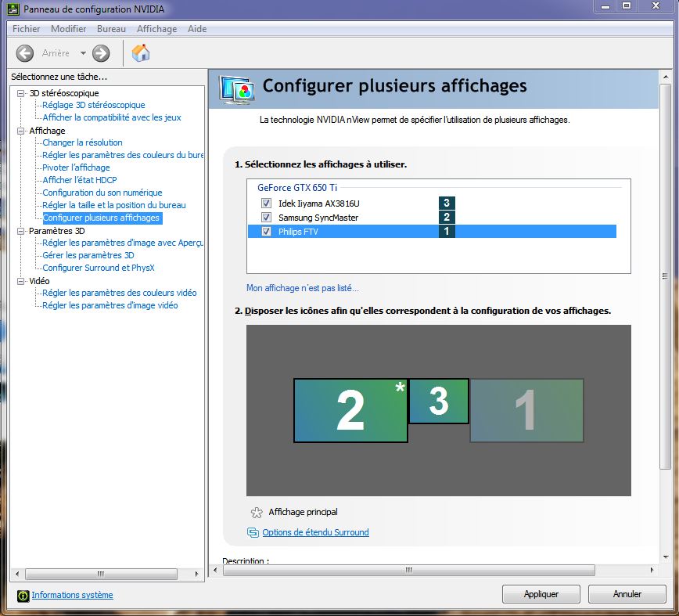Open Régler la taille et la position du bureau
The image size is (679, 616).
[x=114, y=205]
